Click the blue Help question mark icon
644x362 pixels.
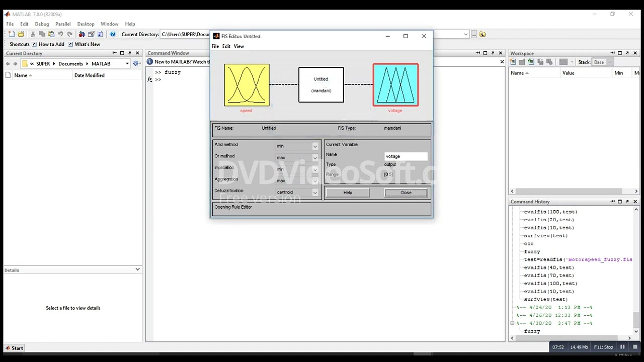(113, 34)
